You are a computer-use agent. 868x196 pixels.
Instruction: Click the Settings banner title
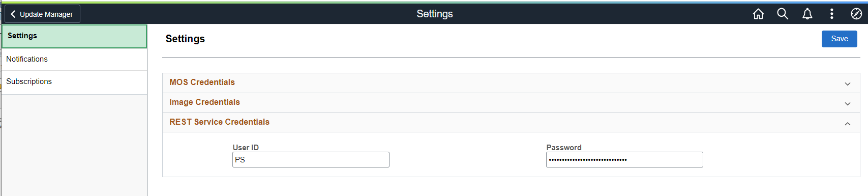pyautogui.click(x=434, y=14)
